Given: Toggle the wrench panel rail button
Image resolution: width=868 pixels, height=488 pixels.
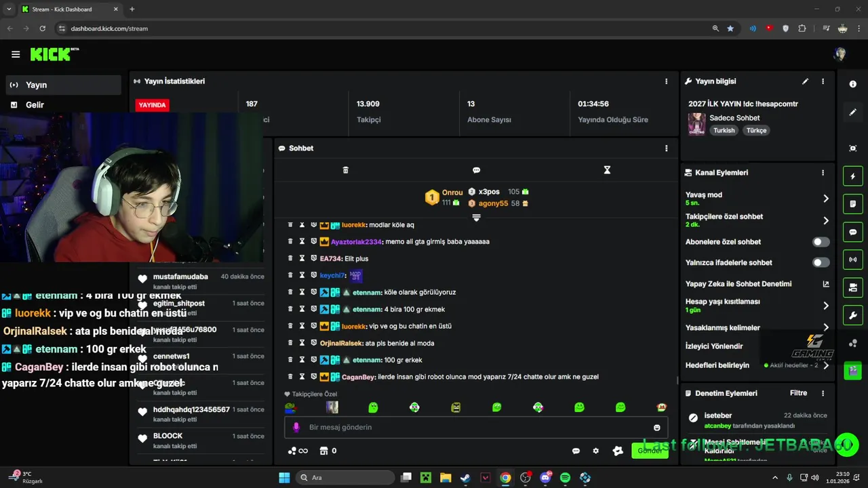Looking at the screenshot, I should tap(853, 315).
